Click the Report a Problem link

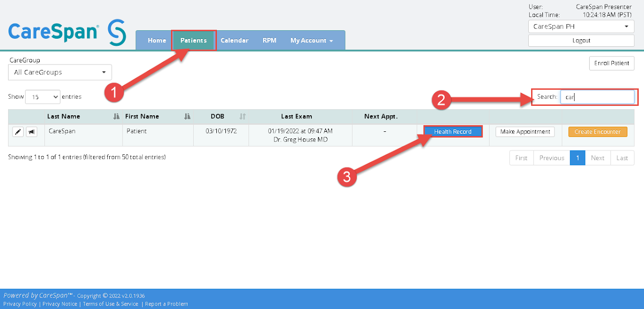(167, 304)
